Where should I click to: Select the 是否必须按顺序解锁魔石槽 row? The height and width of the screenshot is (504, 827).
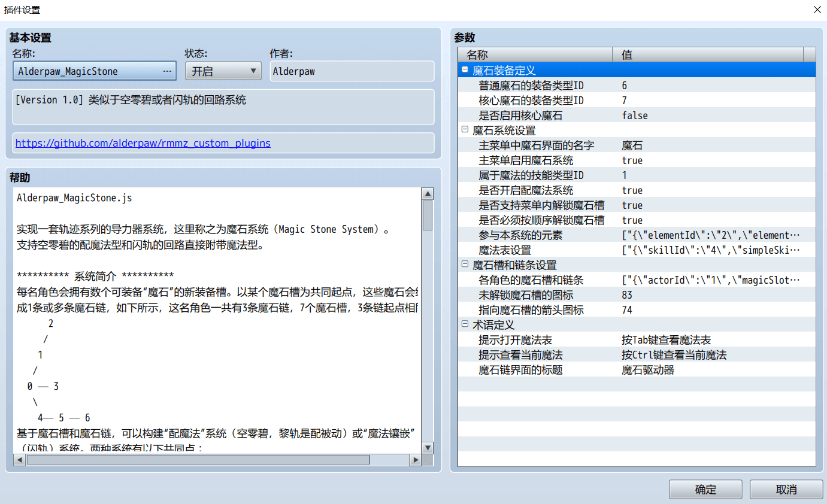tap(637, 220)
